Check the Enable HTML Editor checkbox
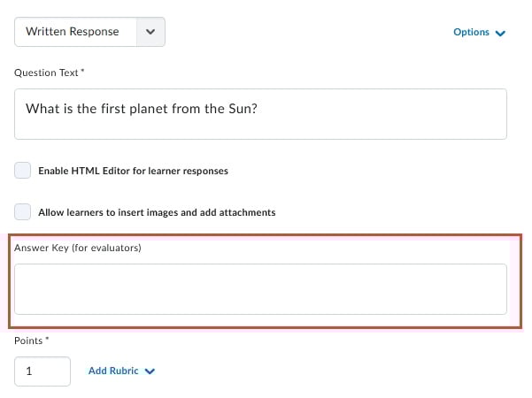 point(23,171)
